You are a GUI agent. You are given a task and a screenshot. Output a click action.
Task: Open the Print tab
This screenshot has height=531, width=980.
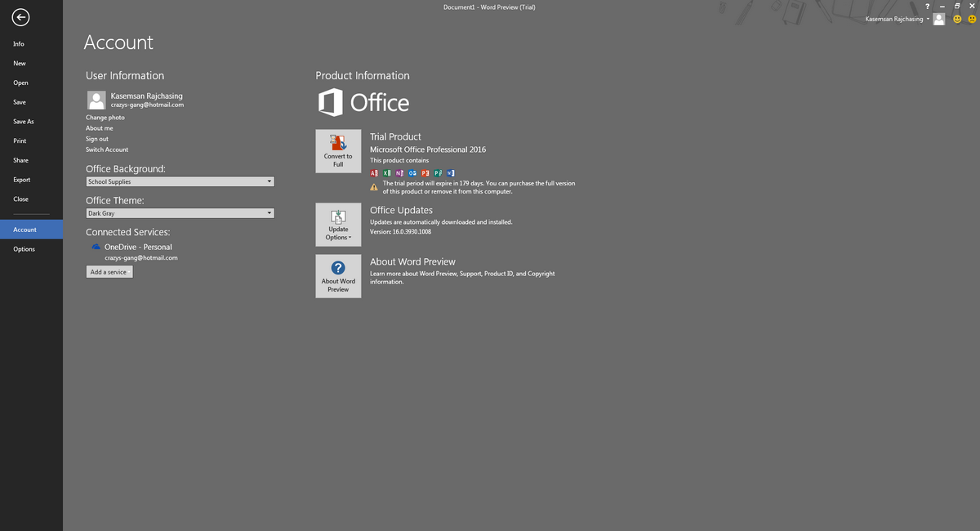point(31,141)
